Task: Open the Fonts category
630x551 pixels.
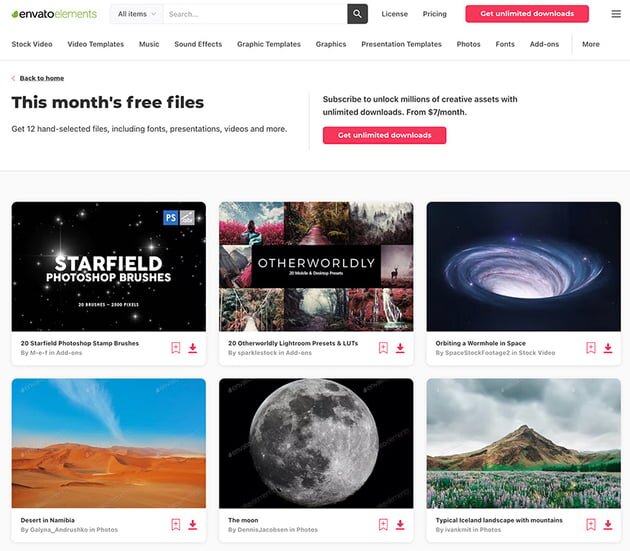Action: point(505,44)
